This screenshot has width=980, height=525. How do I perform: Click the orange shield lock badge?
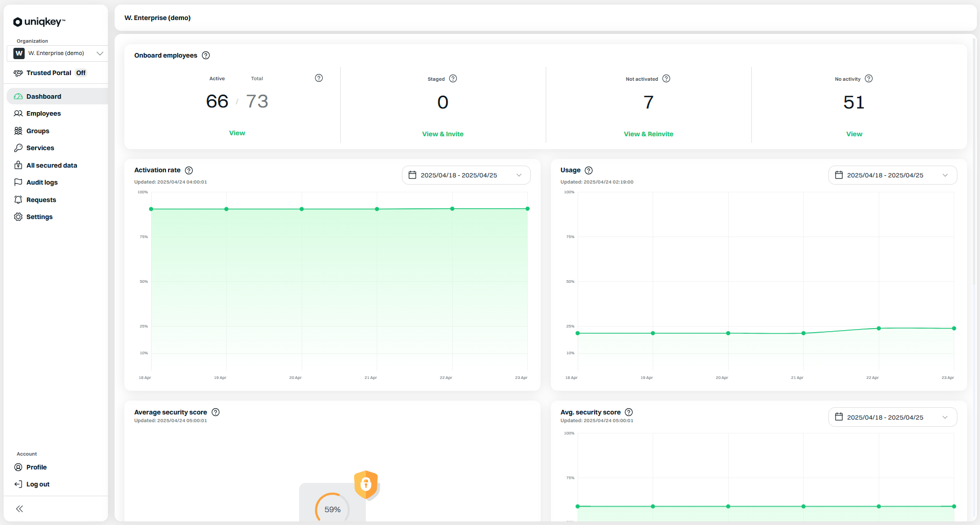[366, 484]
